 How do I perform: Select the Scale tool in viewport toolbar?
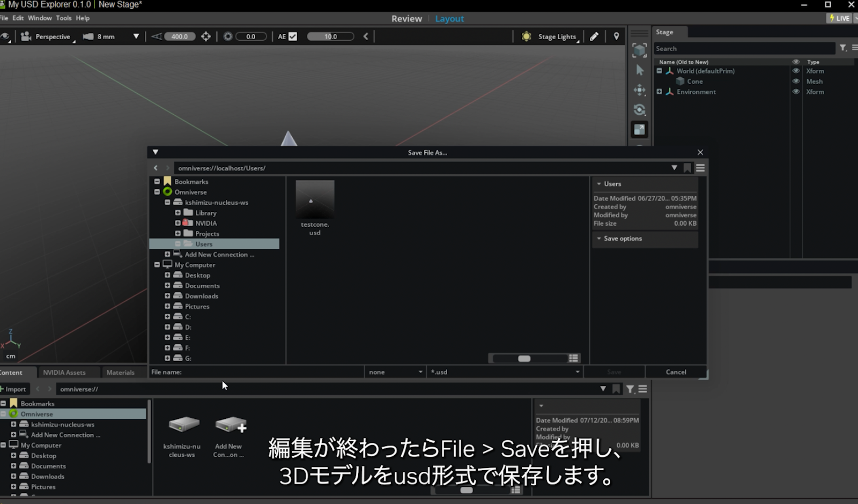[639, 129]
